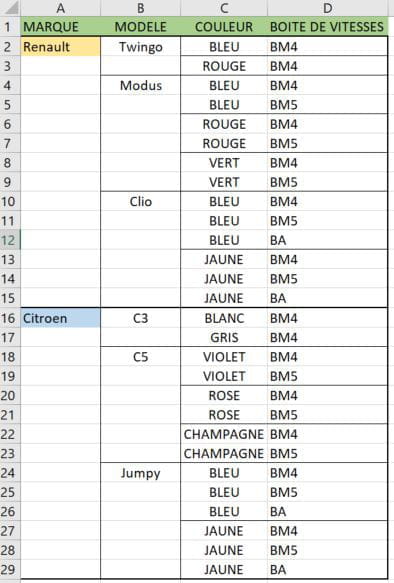Select column D header
The image size is (394, 583).
327,8
